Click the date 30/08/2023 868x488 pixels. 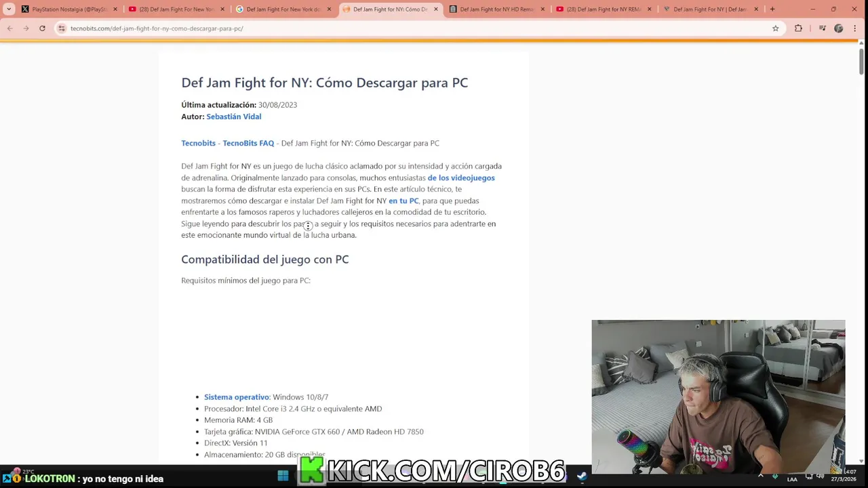277,105
